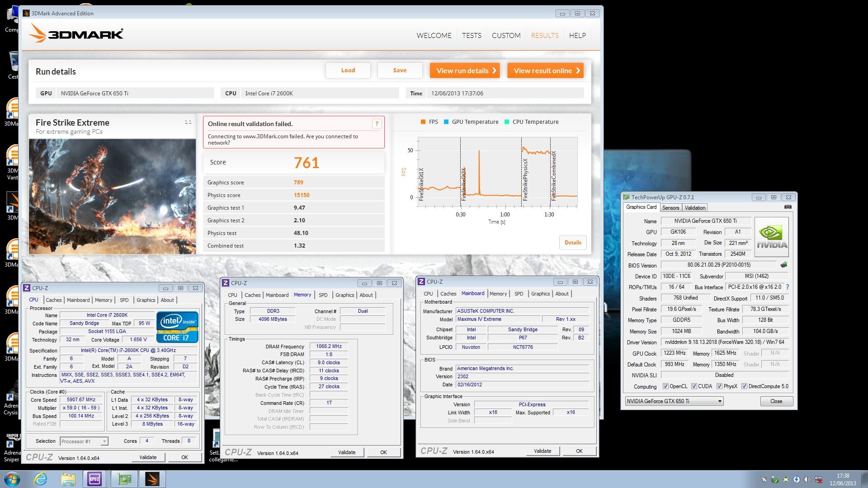The width and height of the screenshot is (868, 488).
Task: Click the taskbar clock showing 17:38
Action: tap(843, 479)
